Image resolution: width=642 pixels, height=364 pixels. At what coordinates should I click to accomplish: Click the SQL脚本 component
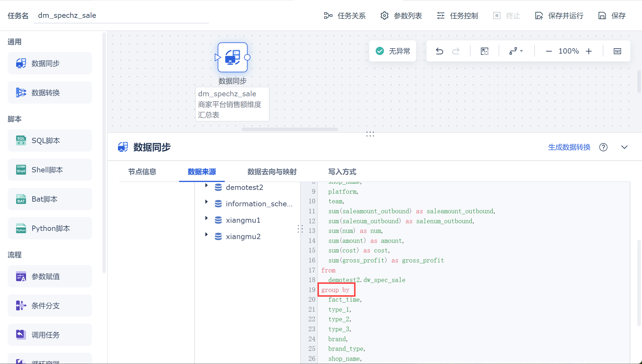point(50,141)
